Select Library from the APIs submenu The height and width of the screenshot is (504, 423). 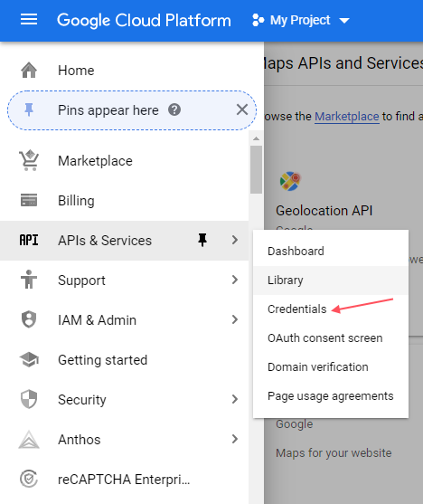(331, 281)
